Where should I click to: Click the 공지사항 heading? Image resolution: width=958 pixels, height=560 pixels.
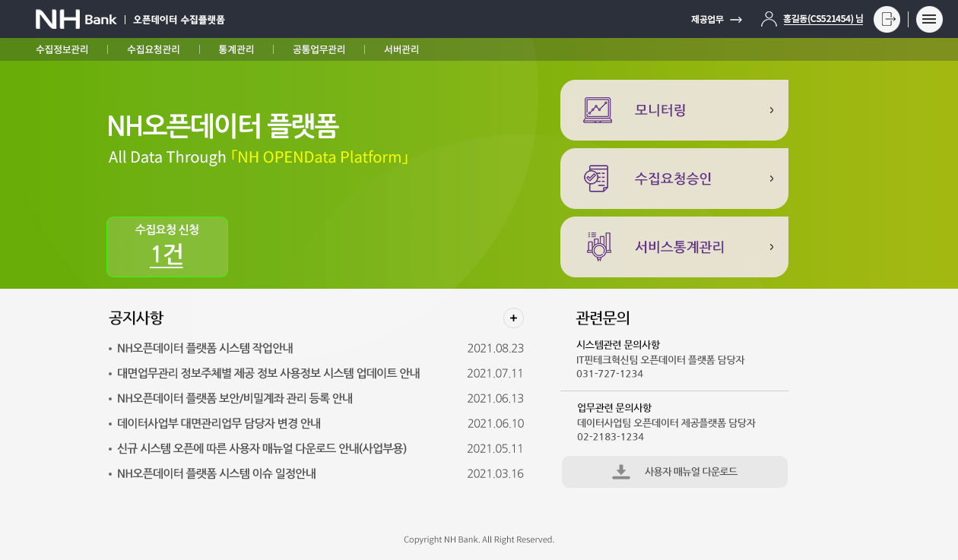(x=136, y=318)
